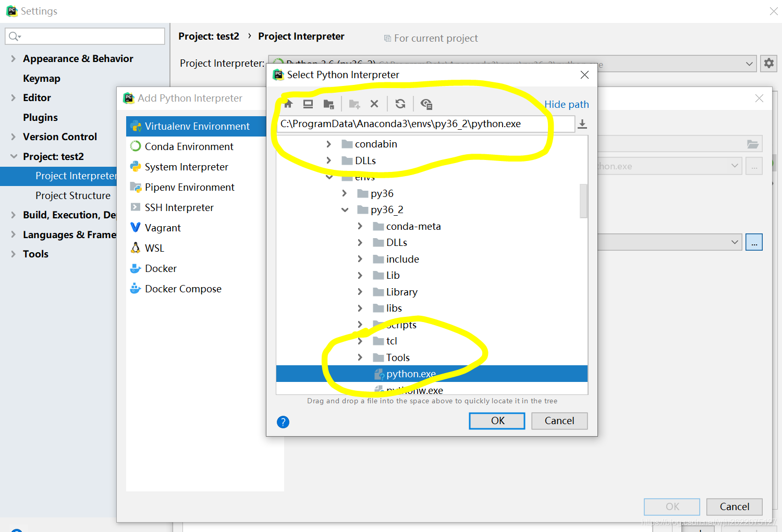
Task: Open Project Structure settings page
Action: point(73,195)
